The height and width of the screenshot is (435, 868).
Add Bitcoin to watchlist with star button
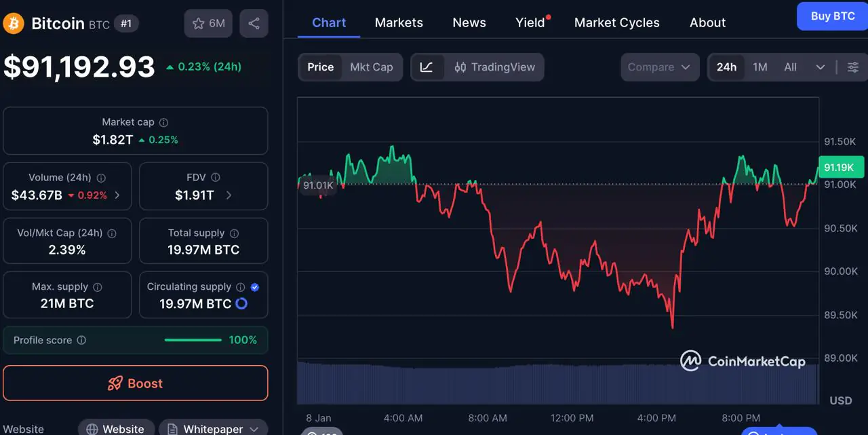(x=208, y=24)
